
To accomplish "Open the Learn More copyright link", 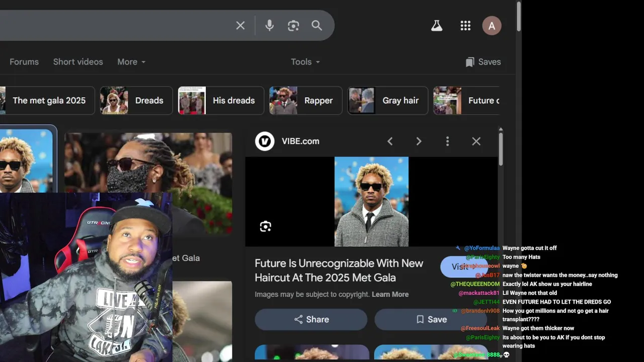I will tap(390, 295).
